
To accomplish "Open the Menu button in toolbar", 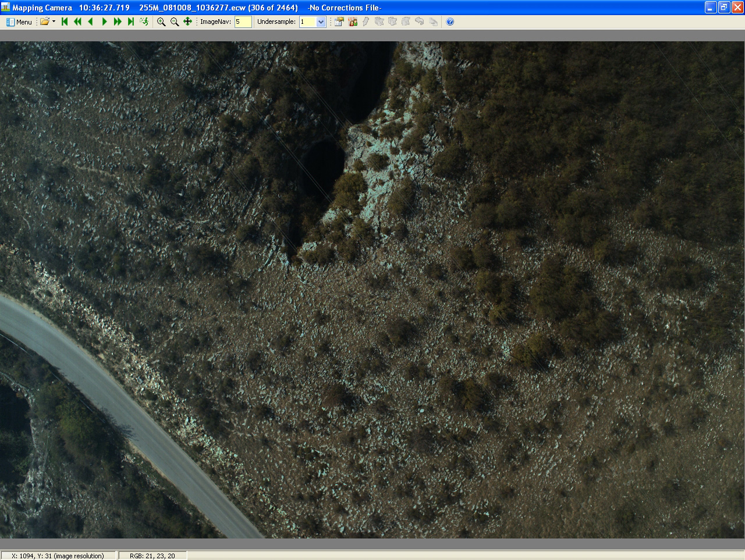I will point(19,22).
